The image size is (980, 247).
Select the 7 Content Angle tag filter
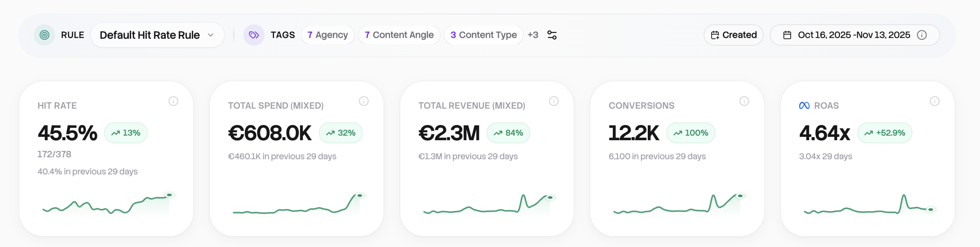(399, 35)
